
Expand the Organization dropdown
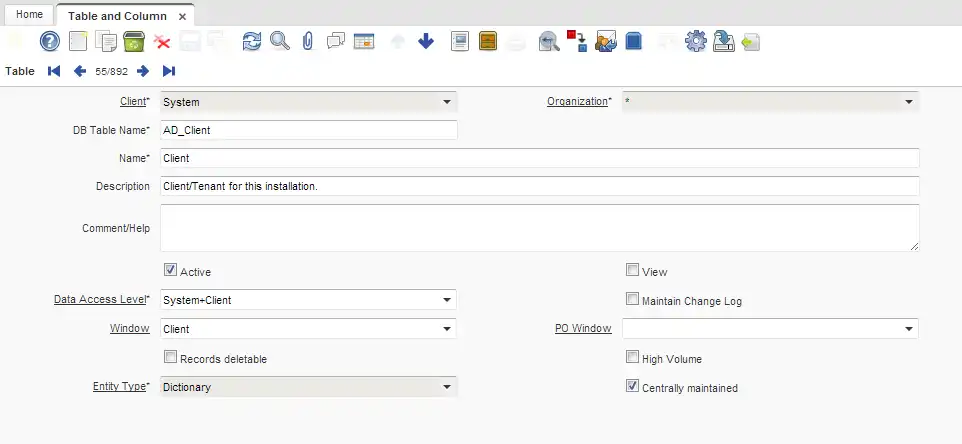909,102
